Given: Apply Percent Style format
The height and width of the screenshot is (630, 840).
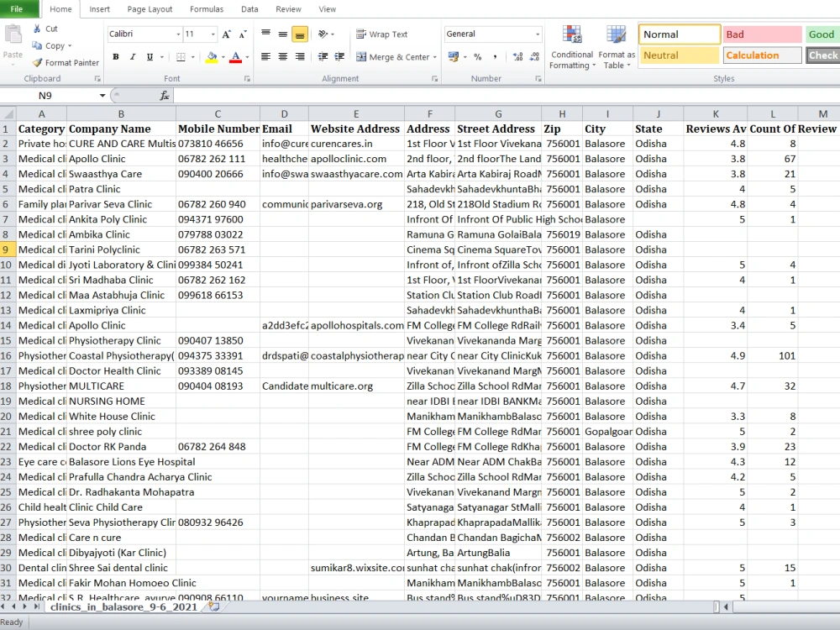Looking at the screenshot, I should click(477, 56).
